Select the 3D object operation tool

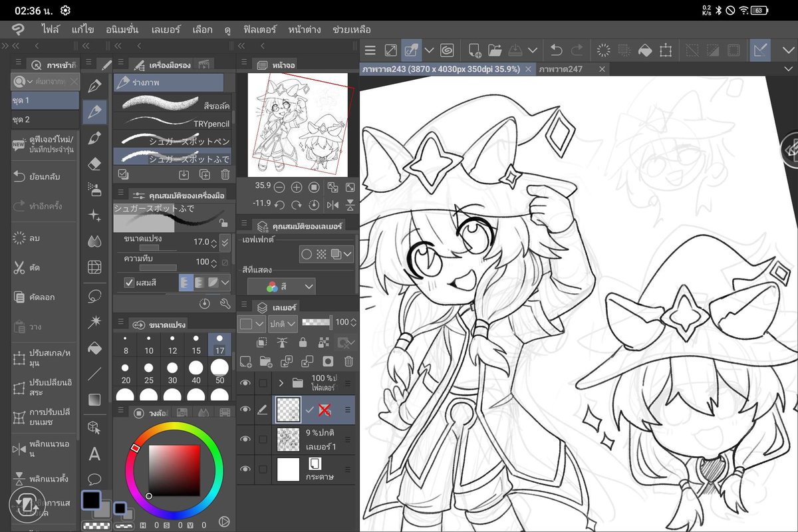pyautogui.click(x=94, y=427)
